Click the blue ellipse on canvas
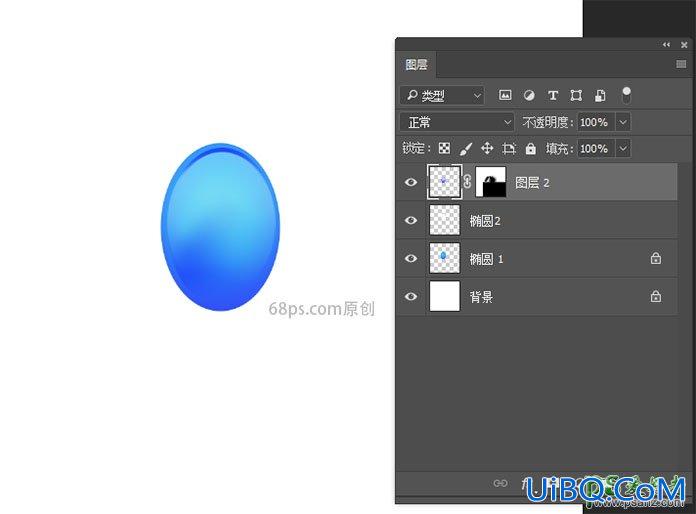 pos(221,227)
